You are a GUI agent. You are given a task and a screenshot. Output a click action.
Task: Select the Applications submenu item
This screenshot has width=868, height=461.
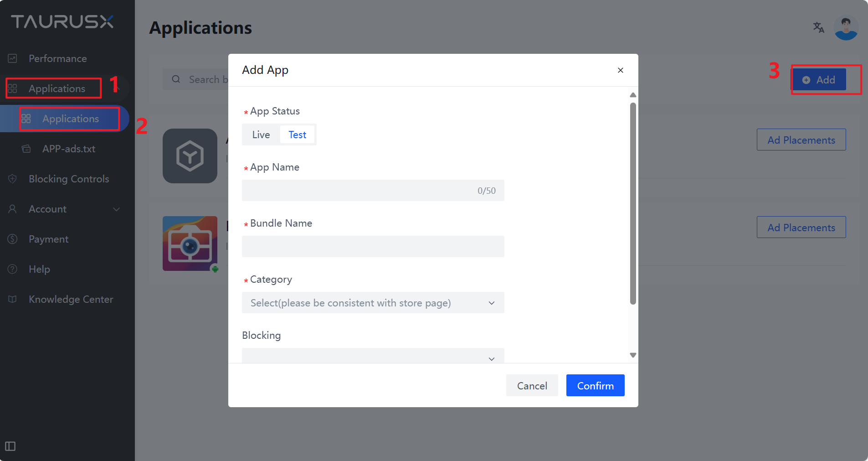tap(71, 119)
